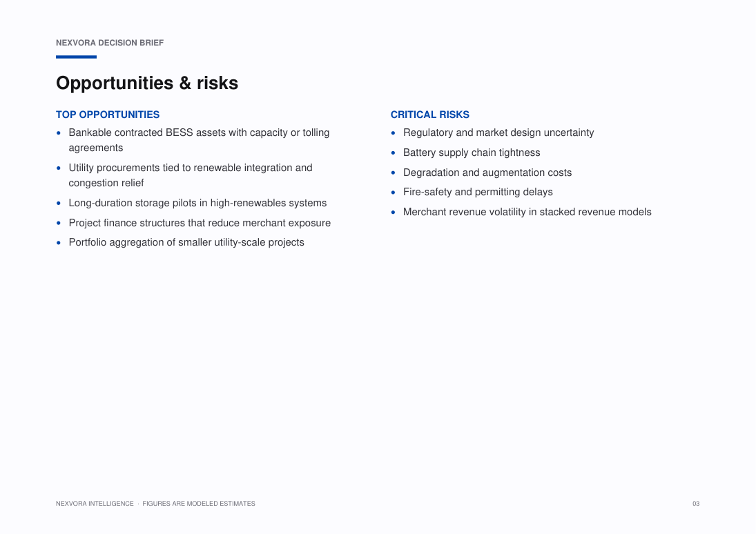Click bullet dot beside 'Regulatory and market'
756x534 pixels.
click(393, 133)
